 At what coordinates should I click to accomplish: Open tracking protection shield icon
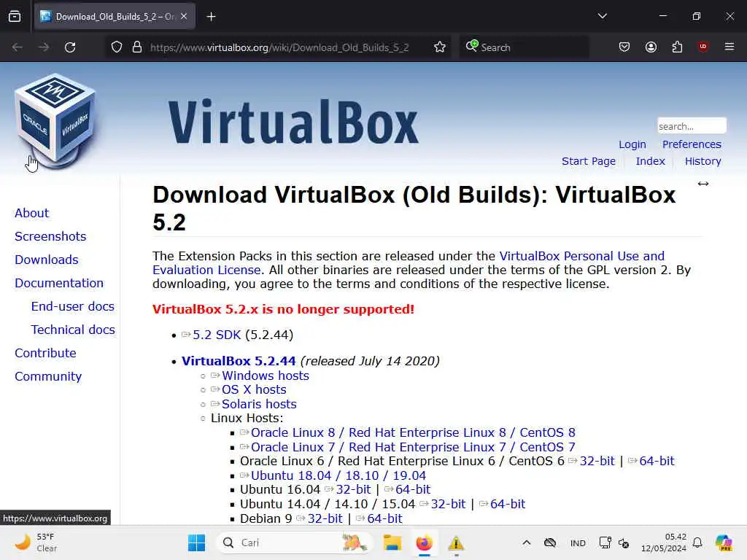click(117, 47)
